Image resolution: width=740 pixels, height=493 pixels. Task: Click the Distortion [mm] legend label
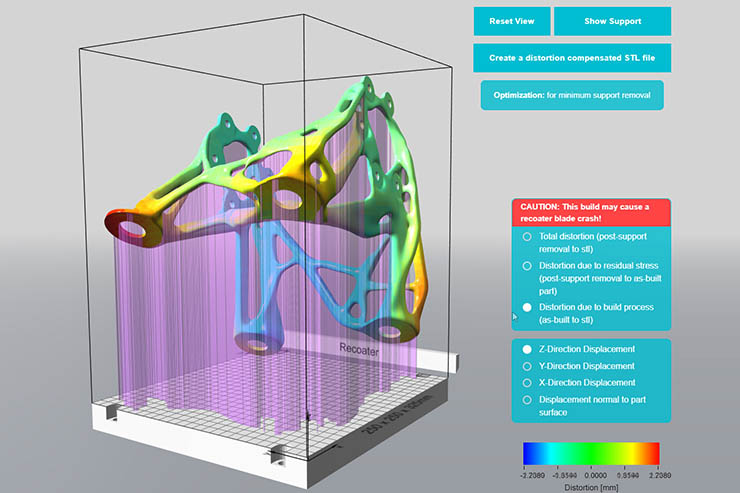coord(591,486)
